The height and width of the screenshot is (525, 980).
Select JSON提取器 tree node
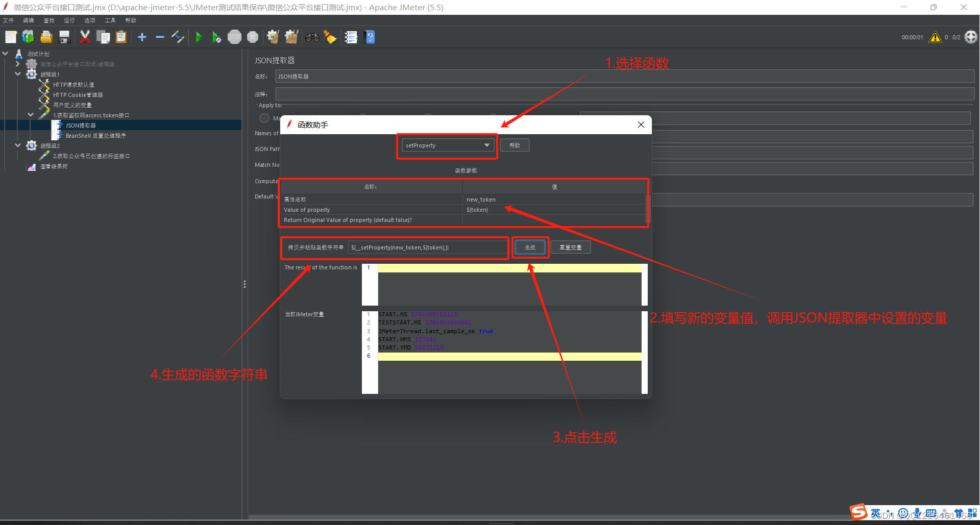click(81, 126)
